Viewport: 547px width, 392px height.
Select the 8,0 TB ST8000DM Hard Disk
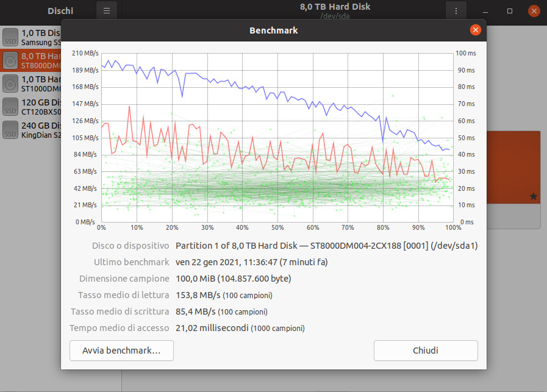coord(30,60)
